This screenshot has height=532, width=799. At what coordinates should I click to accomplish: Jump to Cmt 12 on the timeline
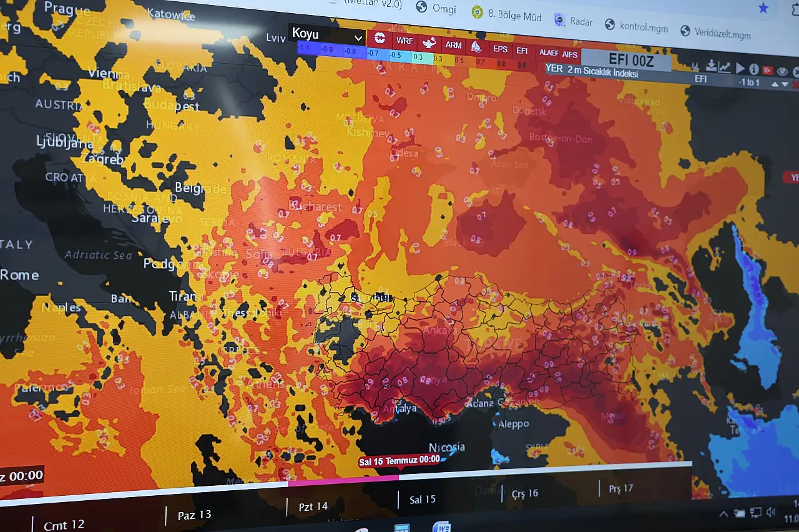64,525
